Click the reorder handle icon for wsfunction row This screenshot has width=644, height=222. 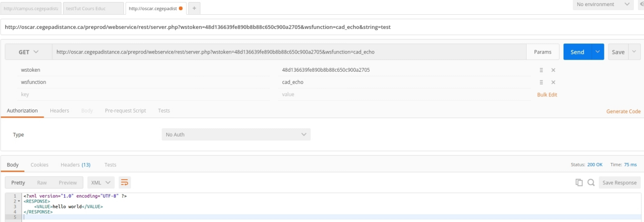[x=541, y=82]
